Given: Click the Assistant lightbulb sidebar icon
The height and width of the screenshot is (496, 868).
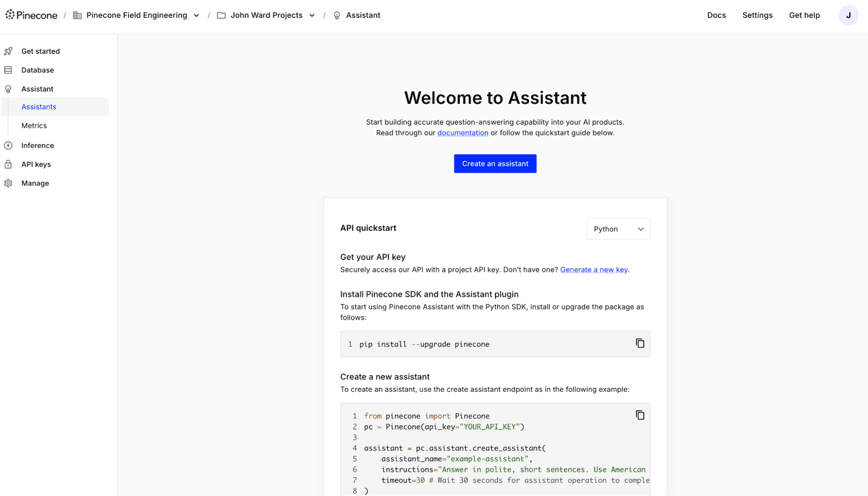Looking at the screenshot, I should (8, 89).
